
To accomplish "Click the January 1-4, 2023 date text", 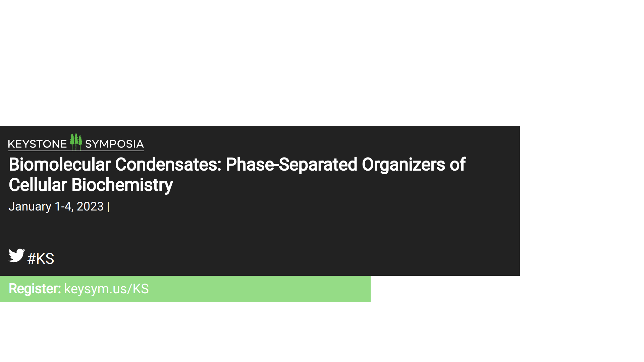I will tap(56, 206).
